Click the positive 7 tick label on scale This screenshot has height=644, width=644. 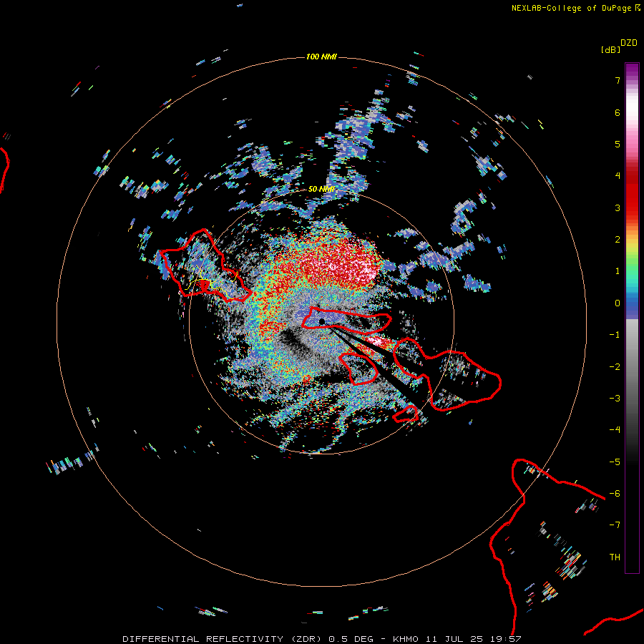pyautogui.click(x=618, y=80)
